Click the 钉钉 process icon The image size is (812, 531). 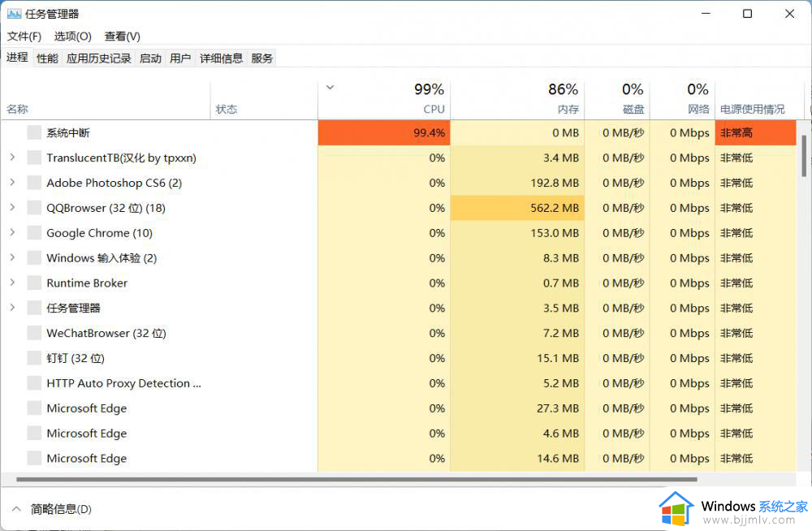click(34, 358)
